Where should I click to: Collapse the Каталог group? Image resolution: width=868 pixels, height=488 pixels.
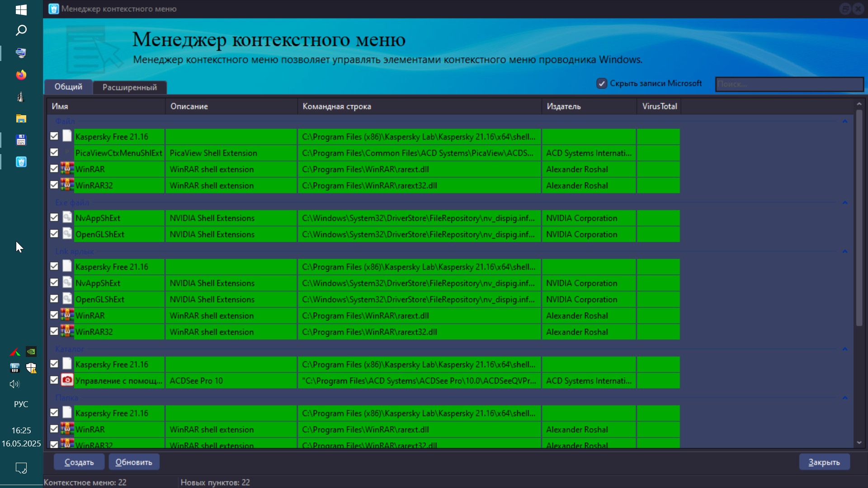(844, 349)
